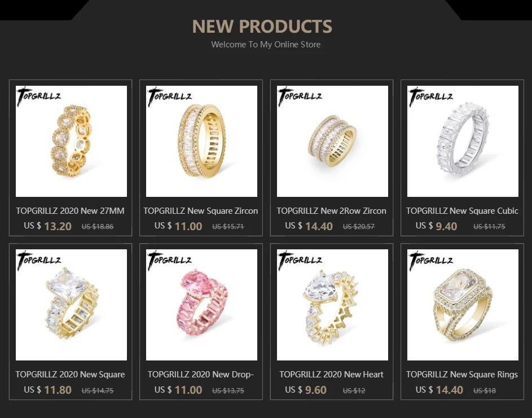
Task: View the heart-shaped stone ring photo
Action: (x=332, y=305)
